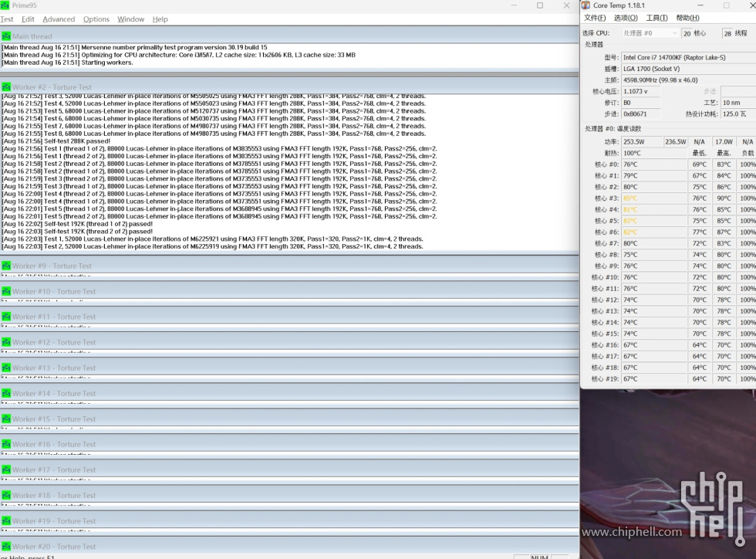Select the Intel Core i7 14700KF model field

(688, 57)
